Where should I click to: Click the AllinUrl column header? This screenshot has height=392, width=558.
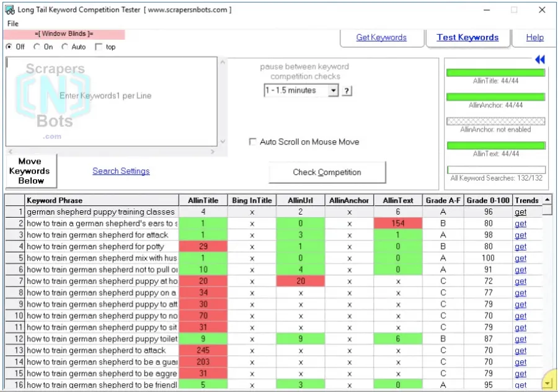coord(300,200)
